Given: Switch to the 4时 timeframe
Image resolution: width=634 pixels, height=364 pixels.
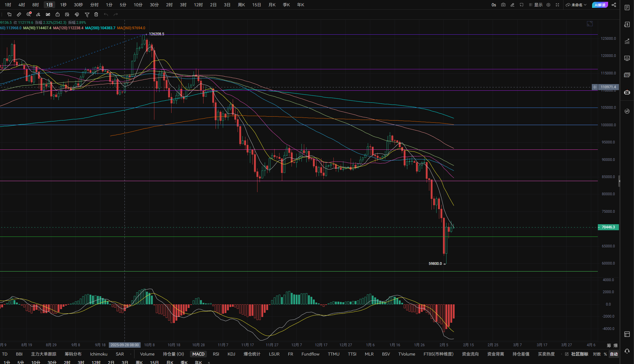Looking at the screenshot, I should tap(22, 5).
